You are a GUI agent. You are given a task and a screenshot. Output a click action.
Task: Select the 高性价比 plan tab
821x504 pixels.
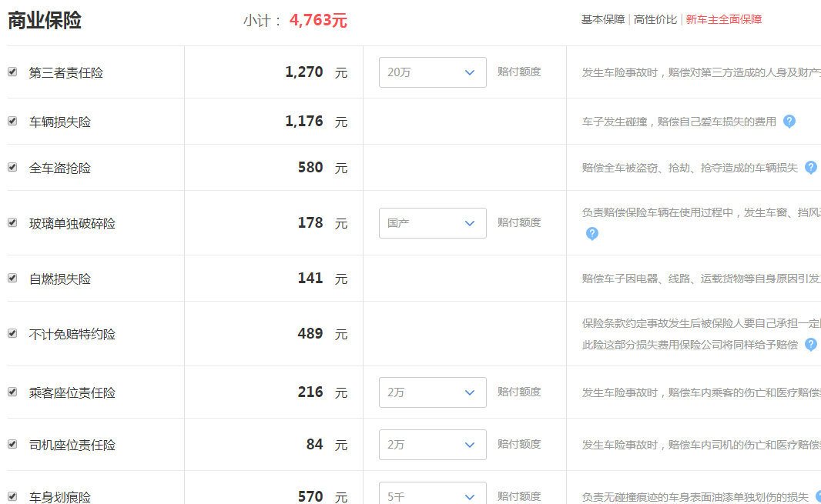(x=655, y=19)
